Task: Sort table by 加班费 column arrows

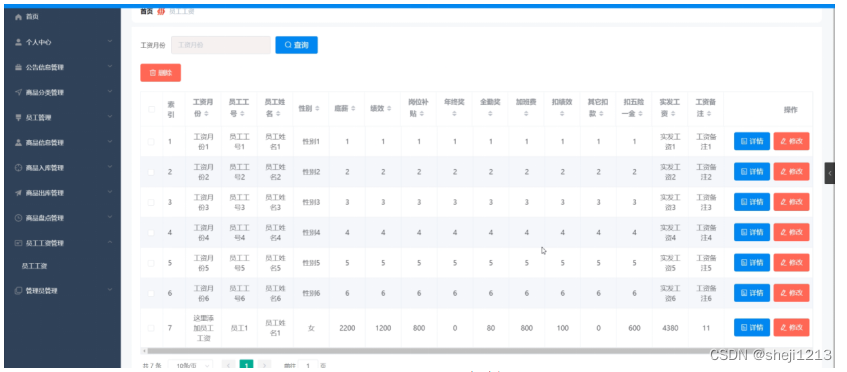Action: [526, 114]
